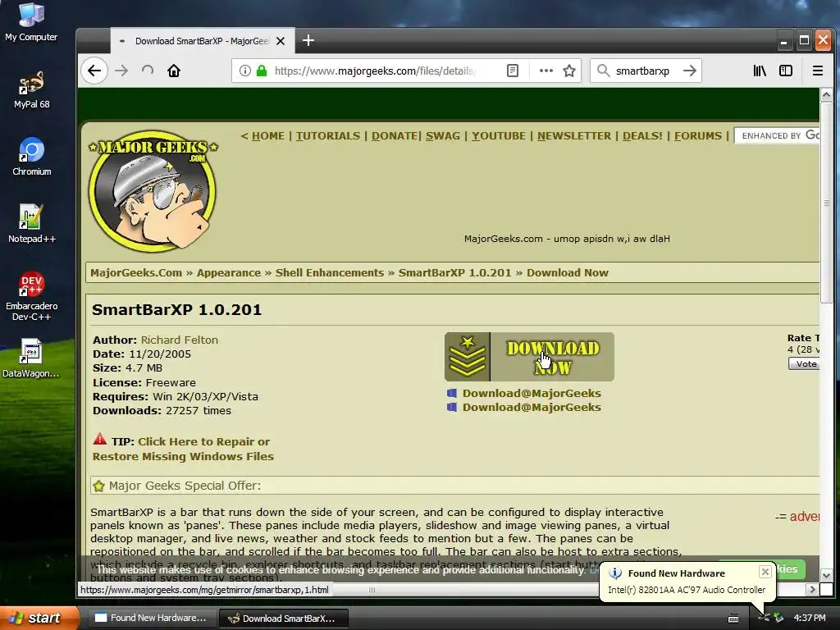
Task: Click the Vote button under rating
Action: [804, 363]
